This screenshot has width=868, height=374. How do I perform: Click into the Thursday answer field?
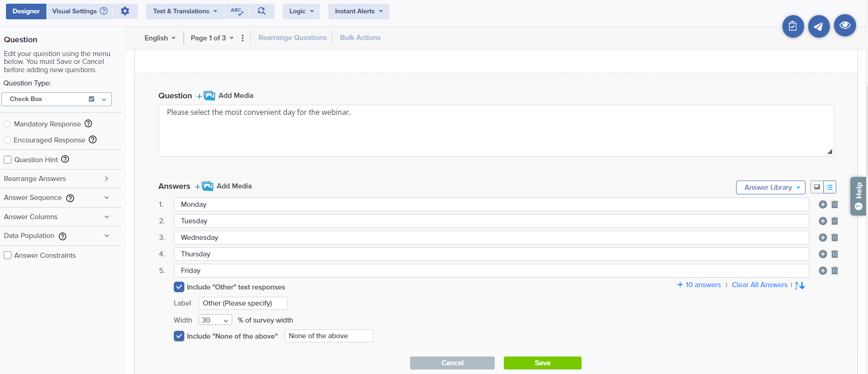(x=491, y=254)
